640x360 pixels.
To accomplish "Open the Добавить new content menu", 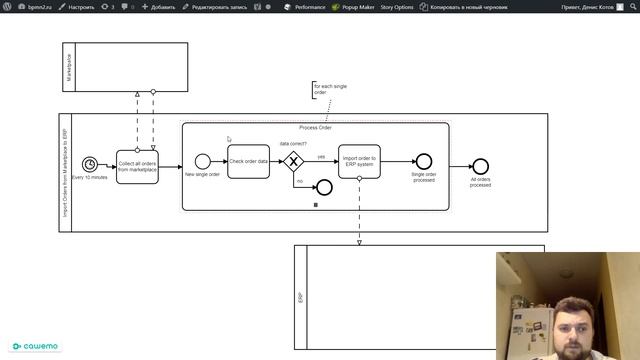I will tap(158, 7).
